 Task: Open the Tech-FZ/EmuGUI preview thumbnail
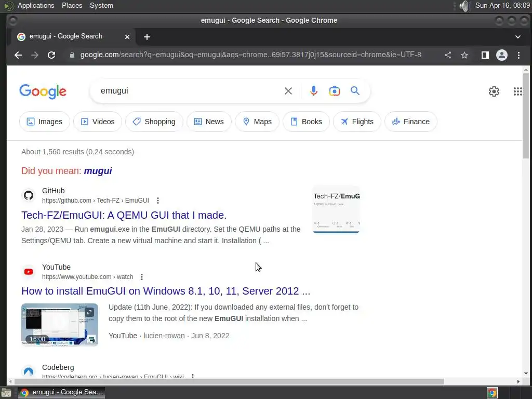pyautogui.click(x=336, y=209)
